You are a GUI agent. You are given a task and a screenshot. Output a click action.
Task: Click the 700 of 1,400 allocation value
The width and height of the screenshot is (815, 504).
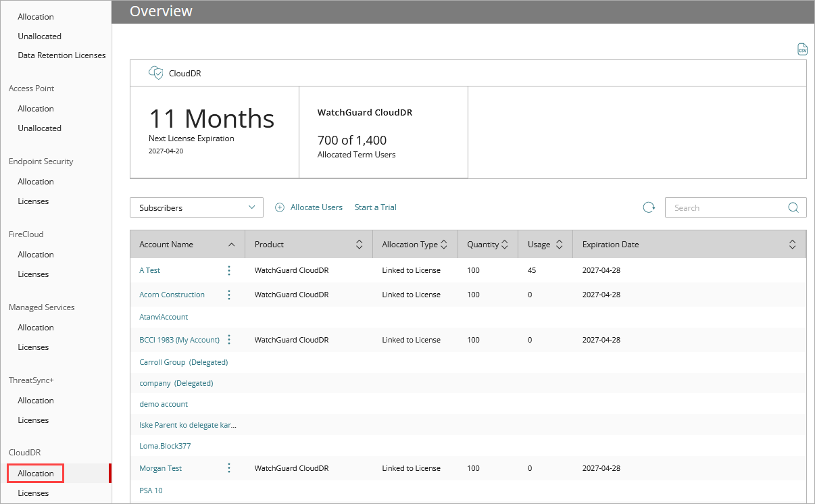coord(352,141)
